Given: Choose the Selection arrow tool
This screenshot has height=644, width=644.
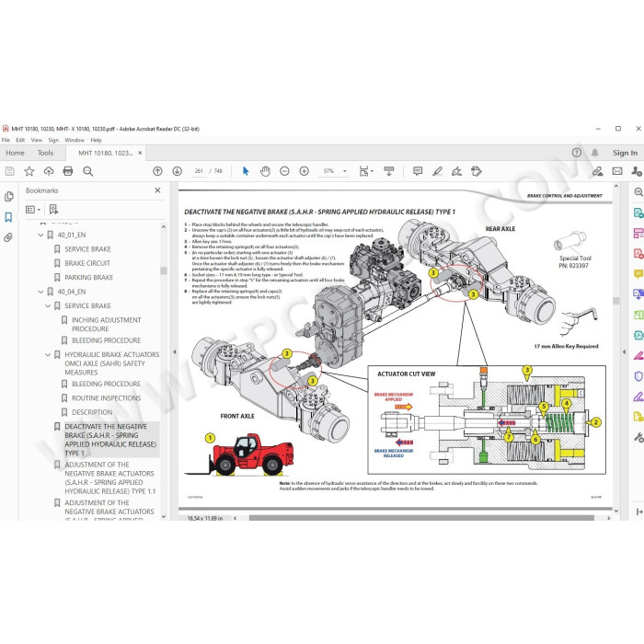Looking at the screenshot, I should (246, 171).
